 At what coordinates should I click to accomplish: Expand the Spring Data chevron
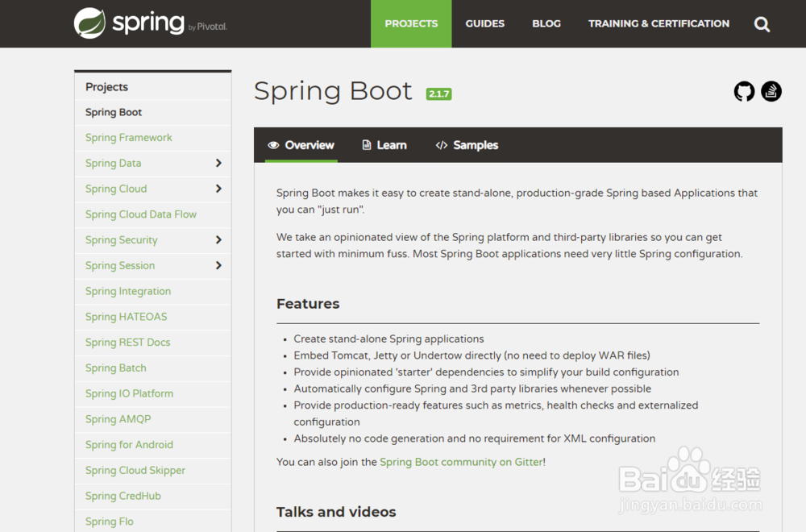pyautogui.click(x=218, y=163)
